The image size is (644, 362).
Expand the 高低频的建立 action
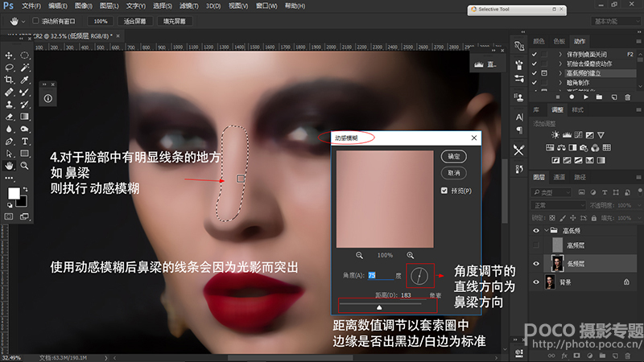pos(560,72)
